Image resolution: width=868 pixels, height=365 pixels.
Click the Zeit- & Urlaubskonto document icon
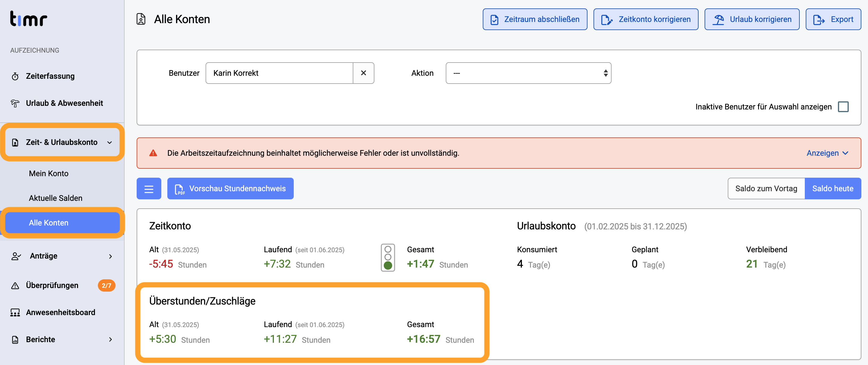click(x=15, y=143)
